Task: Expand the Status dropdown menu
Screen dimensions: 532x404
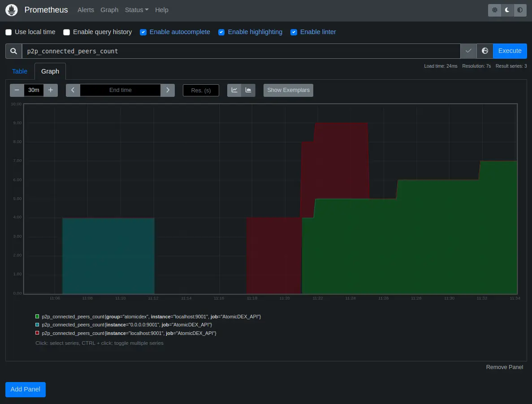Action: (x=137, y=10)
